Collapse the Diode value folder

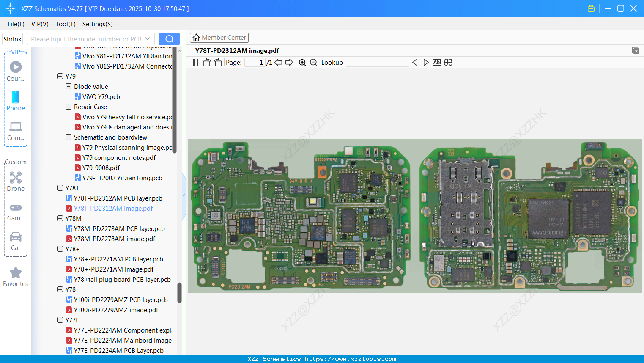69,86
